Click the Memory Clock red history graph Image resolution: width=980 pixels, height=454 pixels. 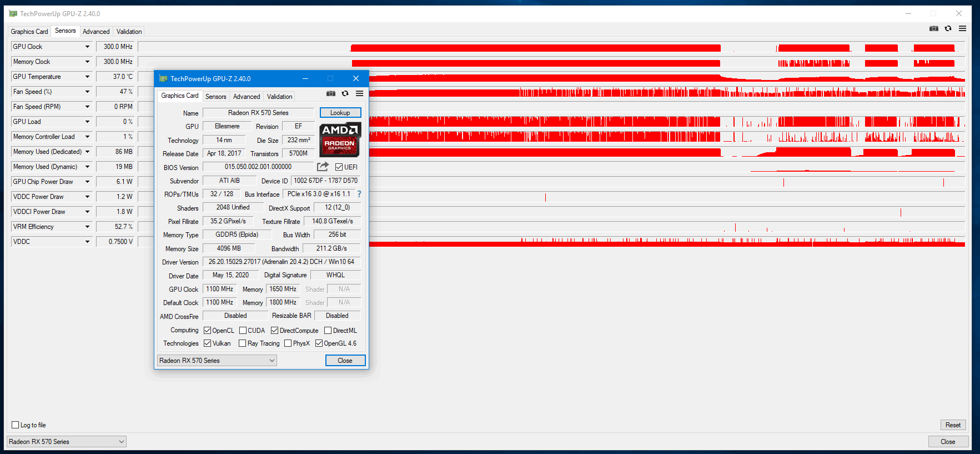coord(551,62)
